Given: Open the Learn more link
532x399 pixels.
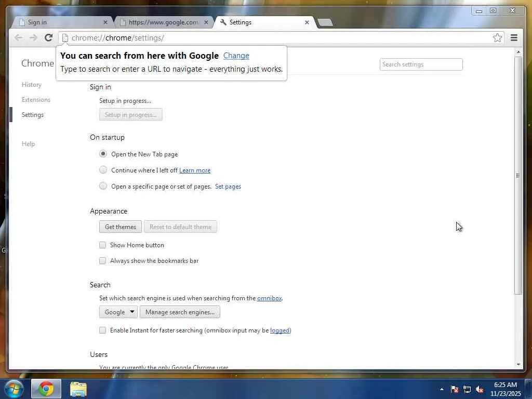Looking at the screenshot, I should [x=195, y=170].
